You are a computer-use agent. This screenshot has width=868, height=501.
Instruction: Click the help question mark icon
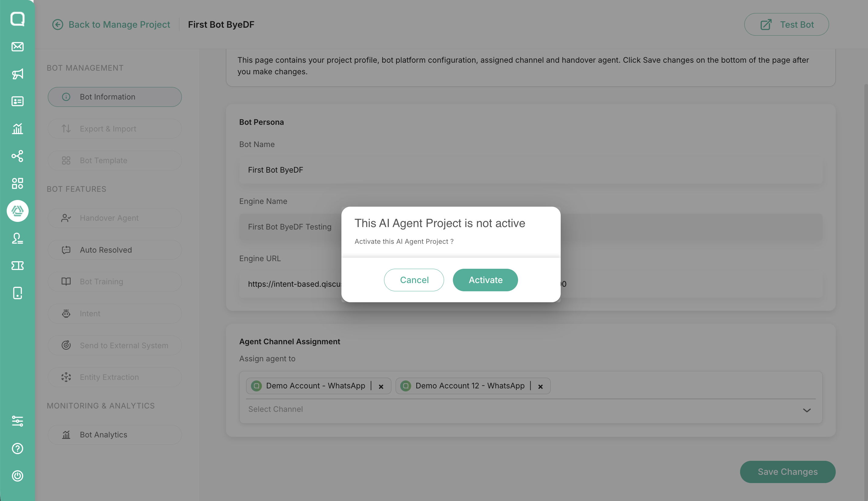tap(18, 448)
